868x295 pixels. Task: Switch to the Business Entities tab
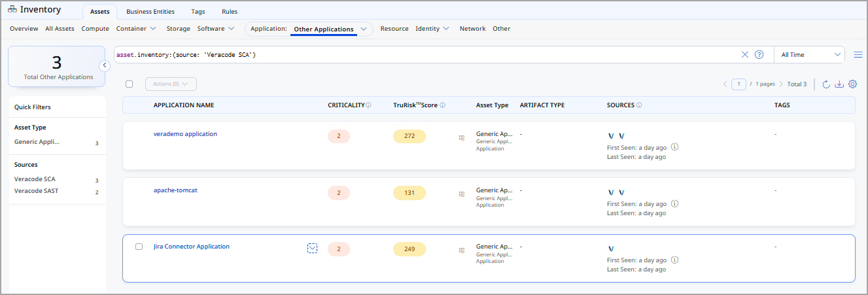(150, 12)
